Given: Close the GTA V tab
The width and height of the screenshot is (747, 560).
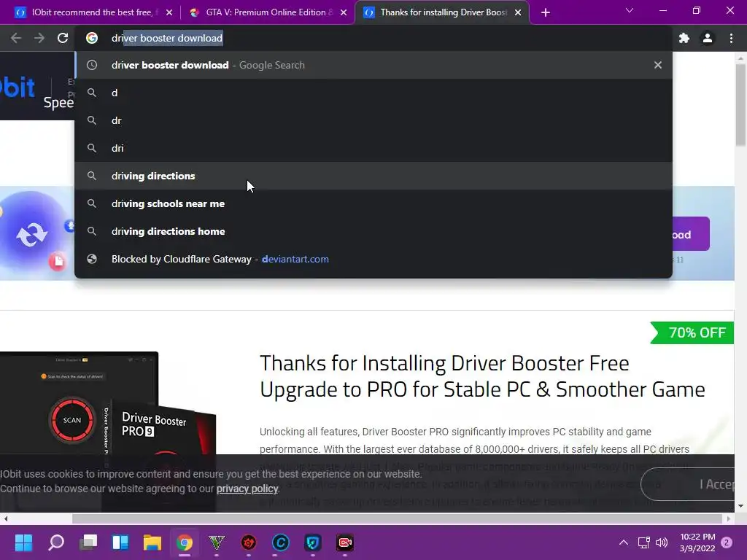Looking at the screenshot, I should (x=344, y=13).
